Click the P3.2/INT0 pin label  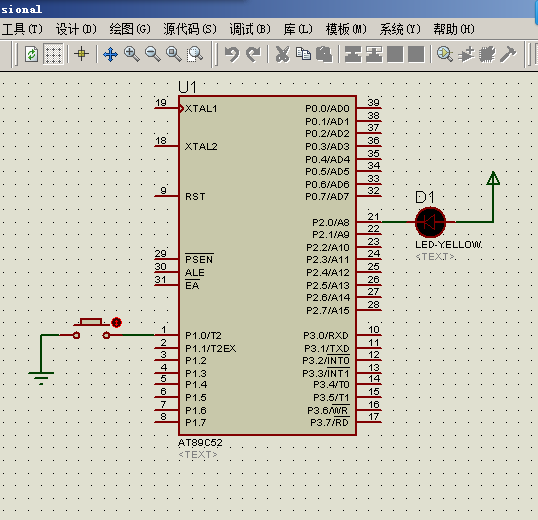[x=326, y=361]
